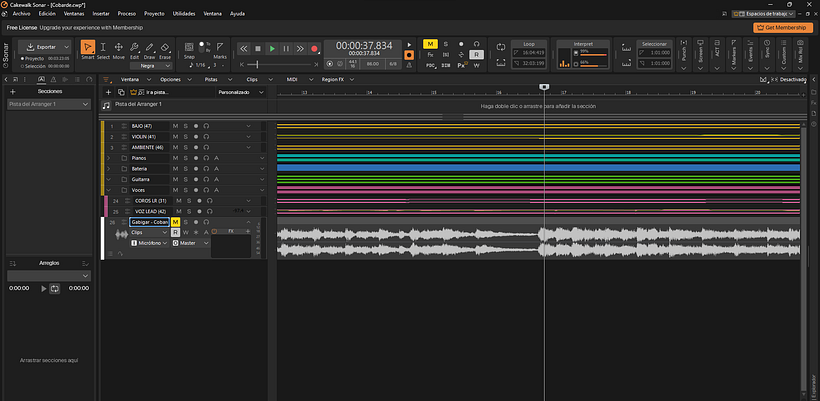Stop playback with the Stop button
Image resolution: width=820 pixels, height=401 pixels.
(257, 48)
